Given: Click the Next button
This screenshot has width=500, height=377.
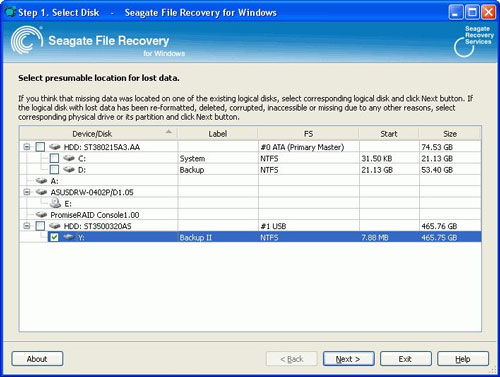Looking at the screenshot, I should [x=348, y=359].
